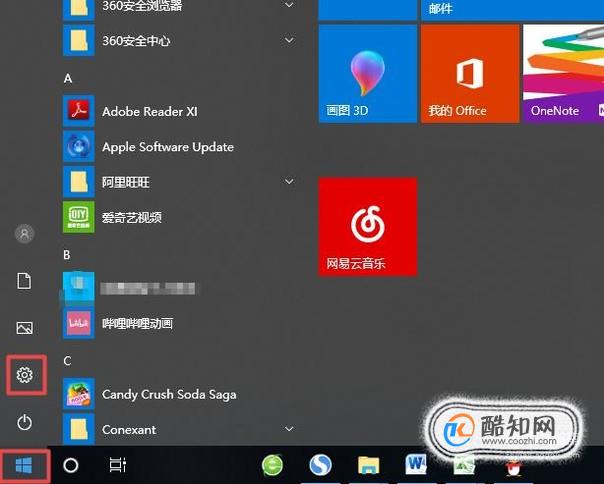Open the green chart app taskbar icon

point(464,466)
